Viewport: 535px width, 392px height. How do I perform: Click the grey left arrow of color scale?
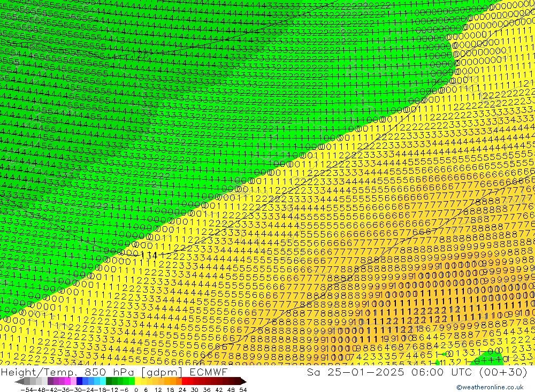19,382
